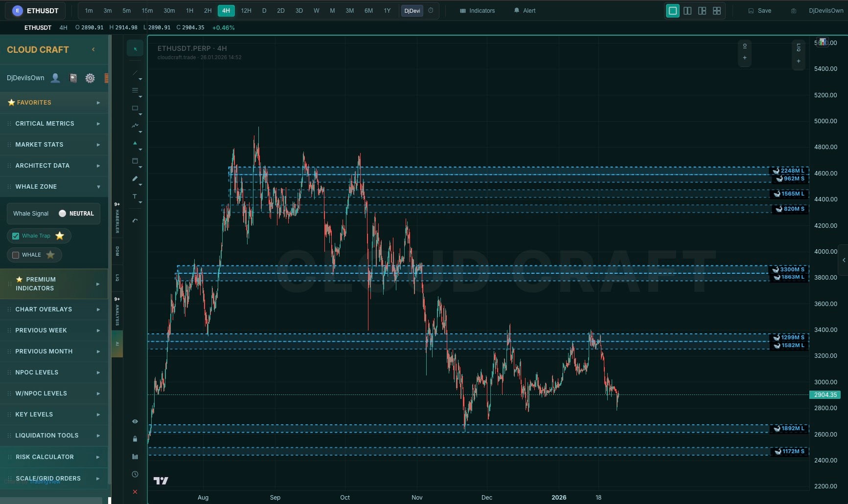Viewport: 848px width, 504px height.
Task: Expand the LIQUIDATION TOOLS section
Action: (54, 436)
